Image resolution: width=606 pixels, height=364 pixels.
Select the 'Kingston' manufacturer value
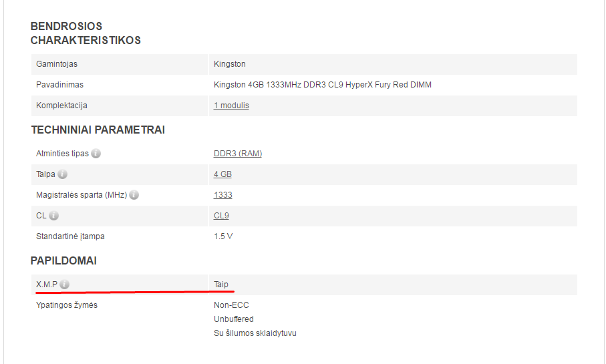(230, 64)
